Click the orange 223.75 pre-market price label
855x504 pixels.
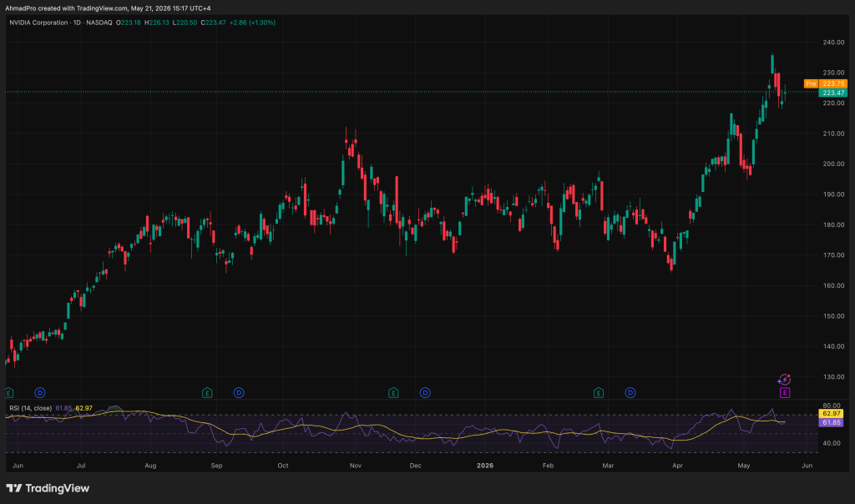833,84
